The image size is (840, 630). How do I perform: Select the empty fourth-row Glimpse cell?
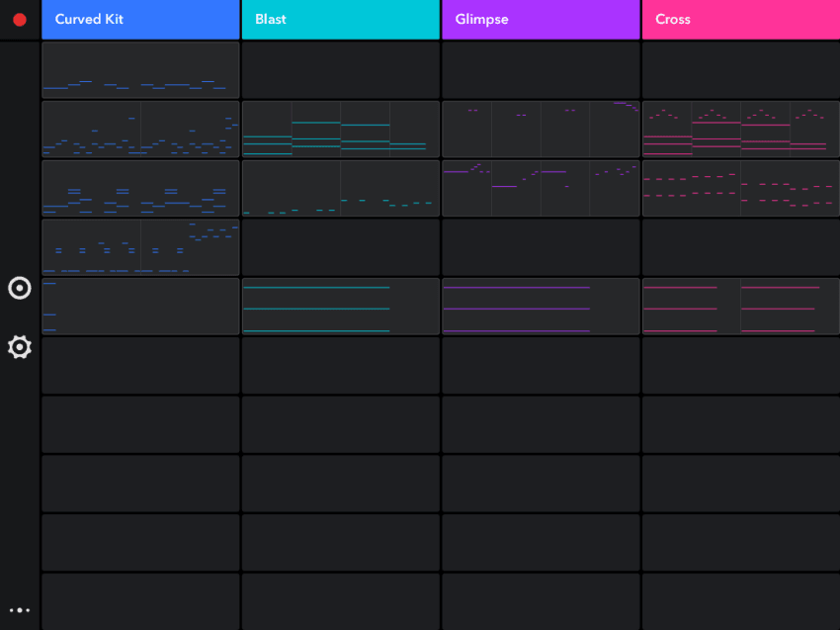coord(541,247)
